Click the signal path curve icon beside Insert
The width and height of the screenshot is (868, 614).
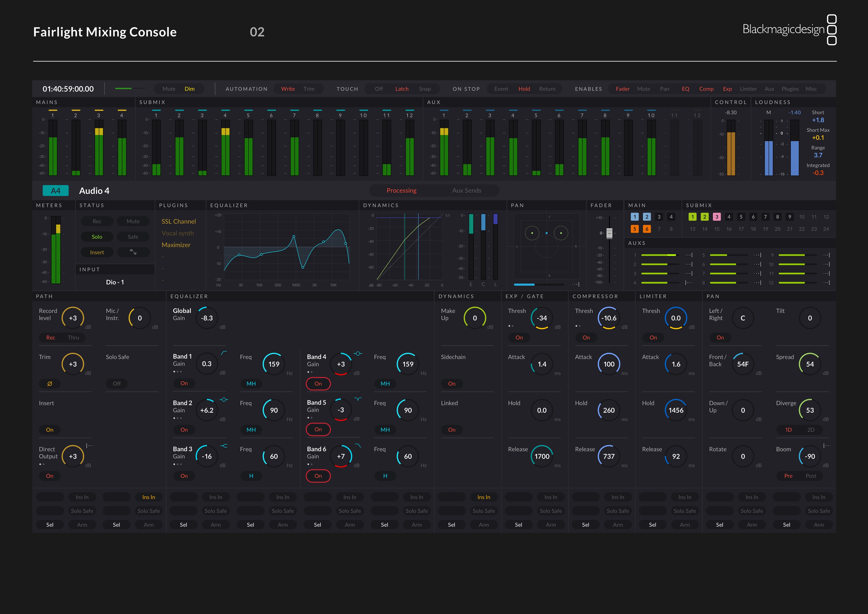coord(133,252)
